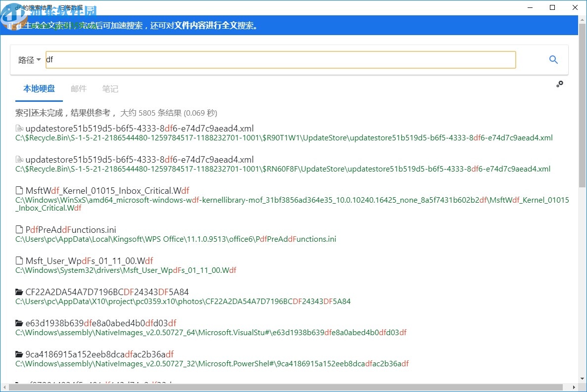
Task: Open PdfPreAddFunctions.ini result title
Action: tap(71, 230)
